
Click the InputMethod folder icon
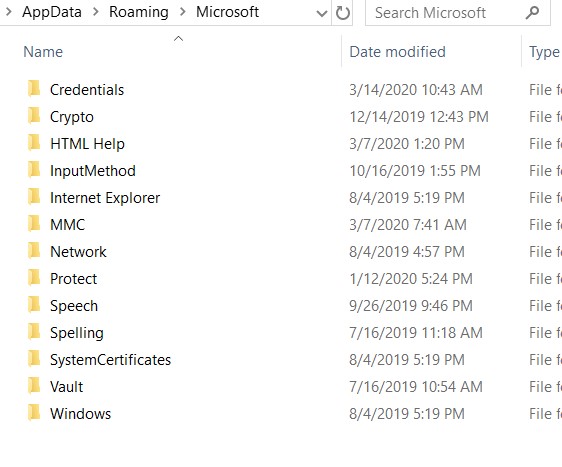(34, 170)
